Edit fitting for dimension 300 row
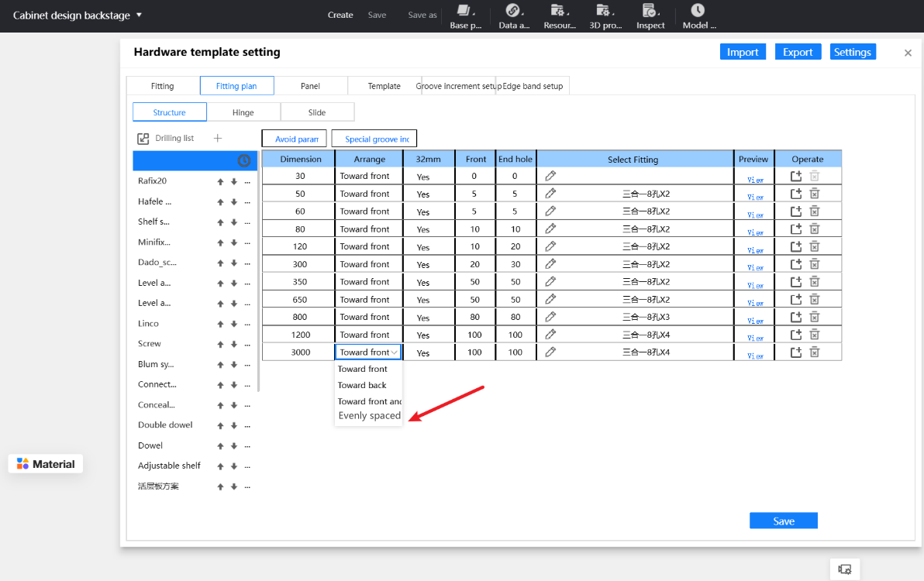Screen dimensions: 924x581 [550, 263]
